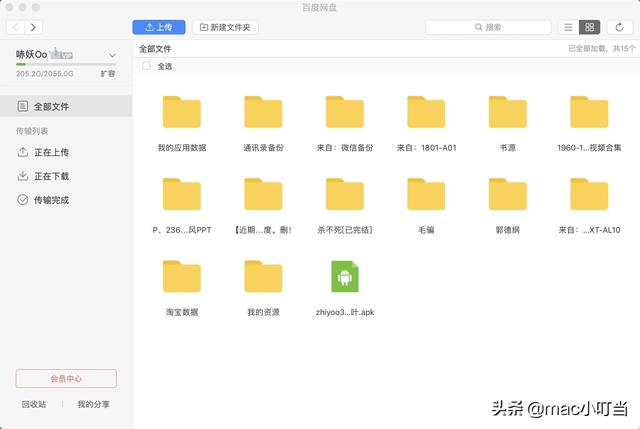Open the 会员中心 member center

[66, 378]
